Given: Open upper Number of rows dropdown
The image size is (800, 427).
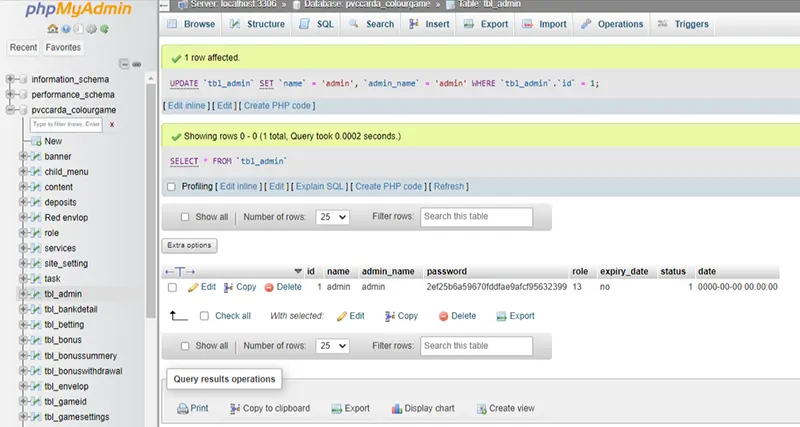Looking at the screenshot, I should pos(333,217).
